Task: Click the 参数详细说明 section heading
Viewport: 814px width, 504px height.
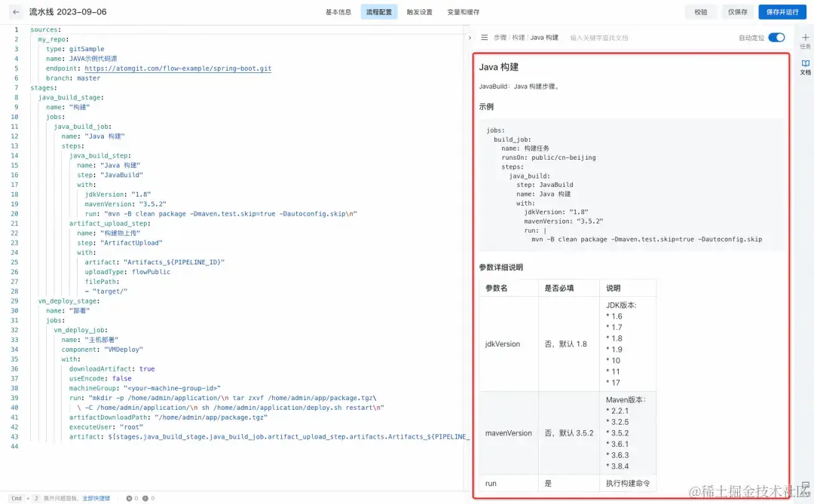Action: click(x=500, y=267)
